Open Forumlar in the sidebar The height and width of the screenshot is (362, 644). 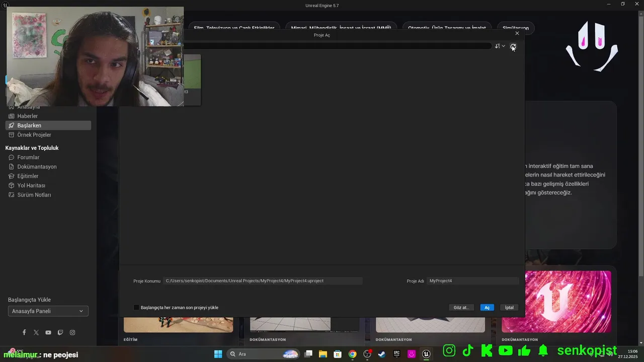click(x=48, y=157)
